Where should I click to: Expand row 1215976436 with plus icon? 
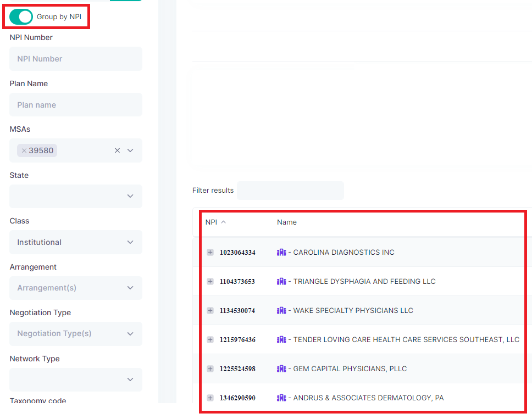[210, 340]
